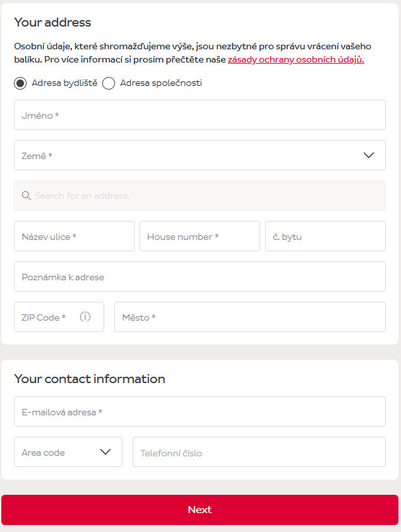Select the Adresa společnosti radio button
Screen dimensions: 401x532
tap(109, 83)
